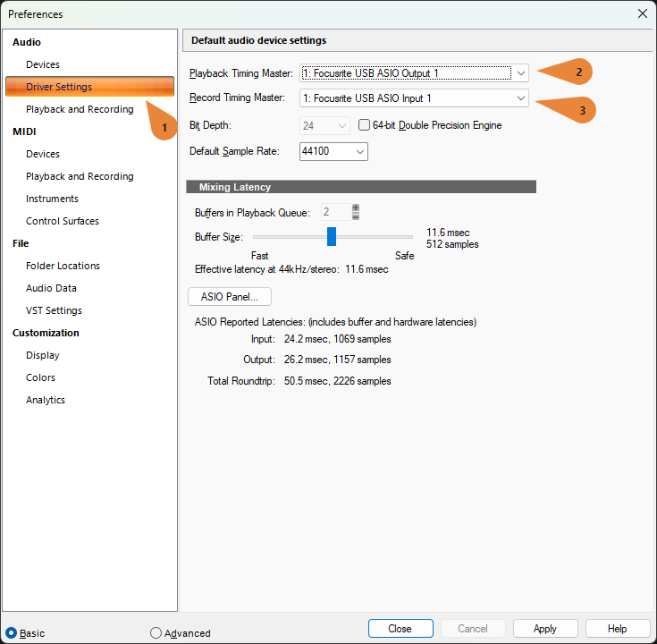This screenshot has width=657, height=644.
Task: Click the File section heading
Action: pos(21,243)
